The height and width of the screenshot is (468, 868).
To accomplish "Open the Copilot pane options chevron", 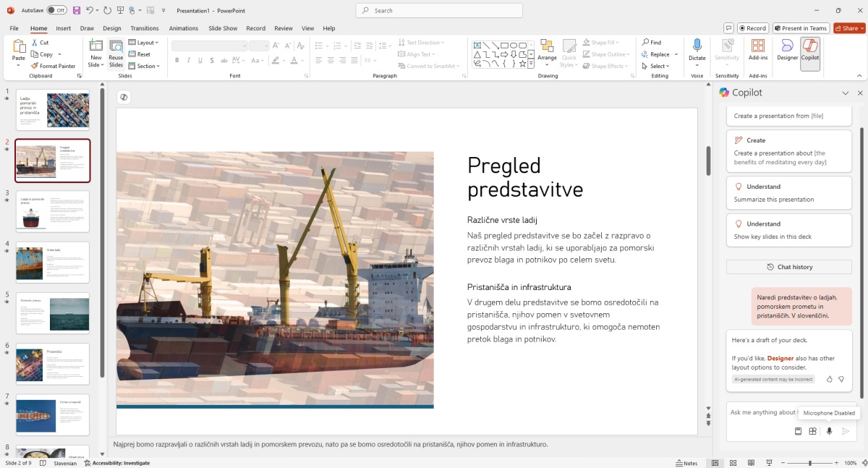I will pyautogui.click(x=845, y=93).
